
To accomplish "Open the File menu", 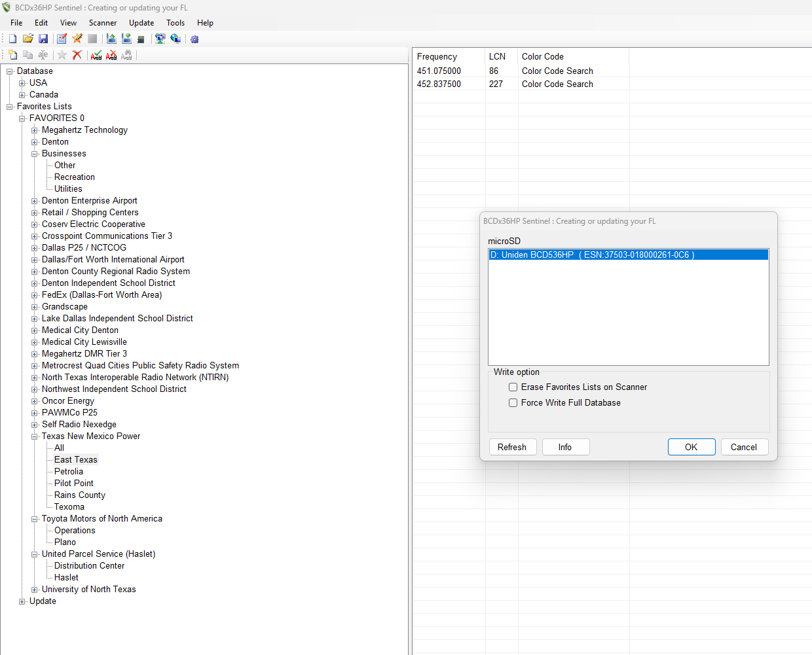I will 16,23.
